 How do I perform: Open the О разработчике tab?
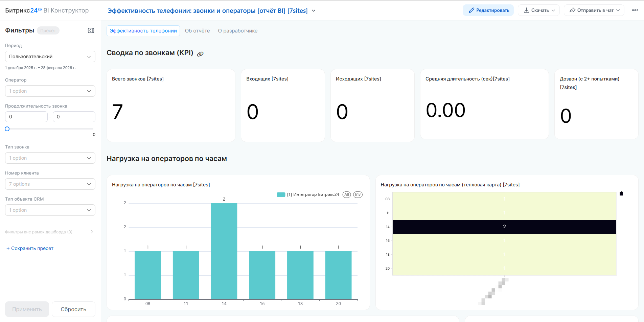coord(237,31)
